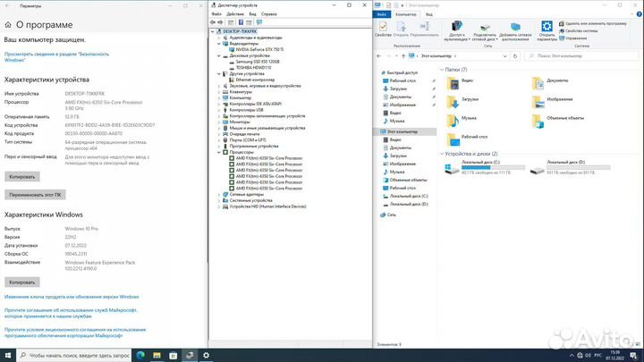Click Explorer Back arrow navigation button
The width and height of the screenshot is (644, 362).
pyautogui.click(x=378, y=55)
